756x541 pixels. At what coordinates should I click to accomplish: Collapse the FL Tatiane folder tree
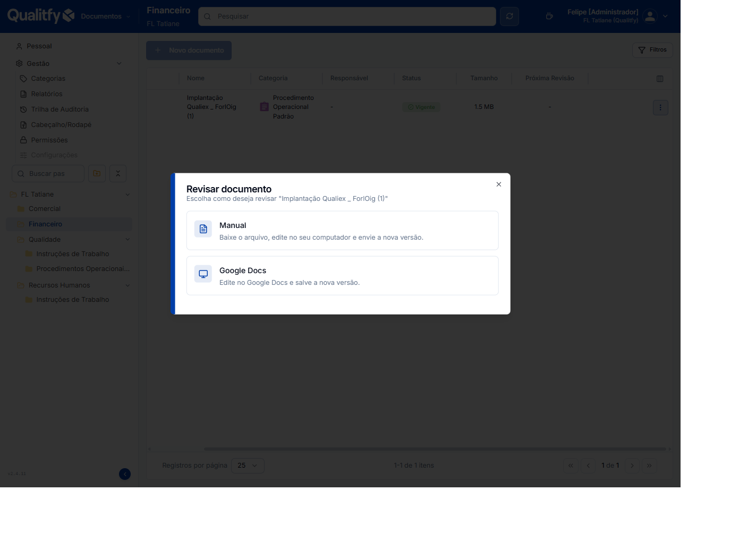(x=128, y=195)
